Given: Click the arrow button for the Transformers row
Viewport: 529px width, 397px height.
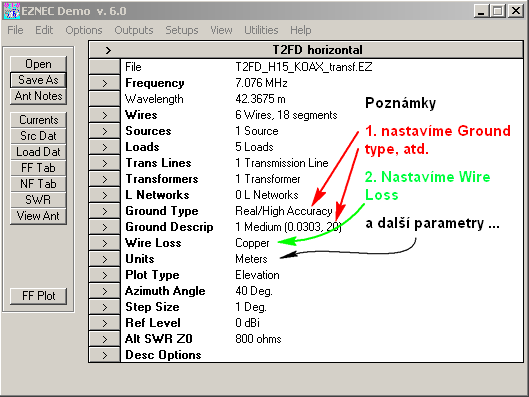Looking at the screenshot, I should [105, 179].
